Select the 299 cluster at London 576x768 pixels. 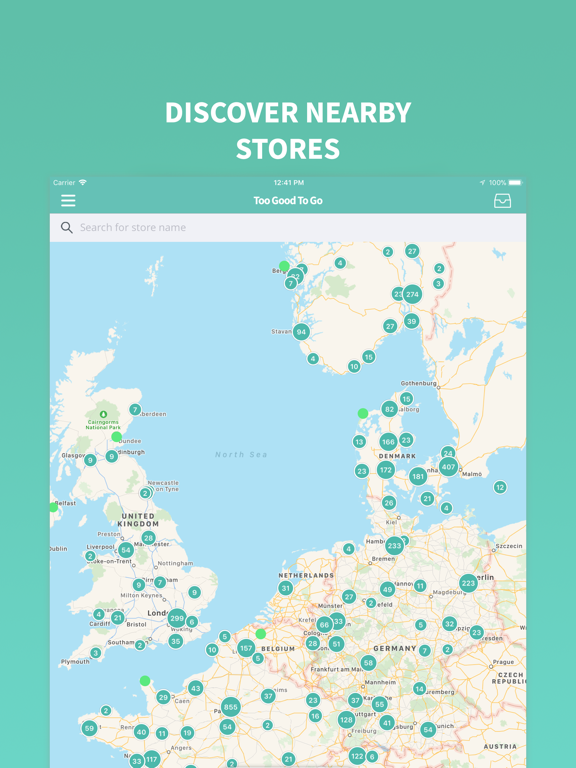tap(176, 618)
